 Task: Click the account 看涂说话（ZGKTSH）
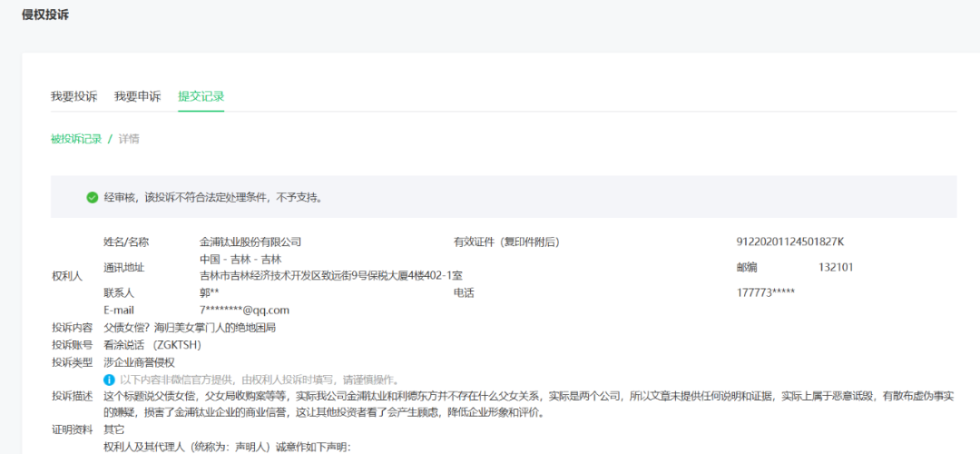(x=152, y=344)
